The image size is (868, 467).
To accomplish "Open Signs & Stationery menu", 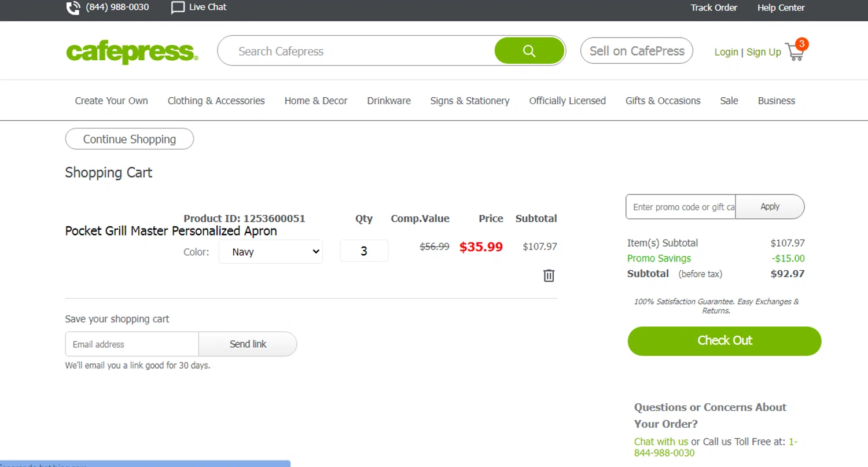I will [x=470, y=101].
